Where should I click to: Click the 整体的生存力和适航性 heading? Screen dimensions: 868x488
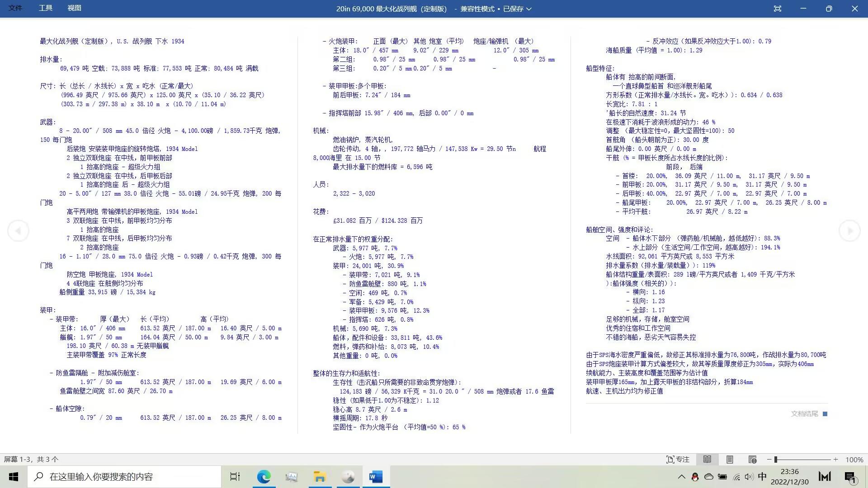tap(347, 373)
